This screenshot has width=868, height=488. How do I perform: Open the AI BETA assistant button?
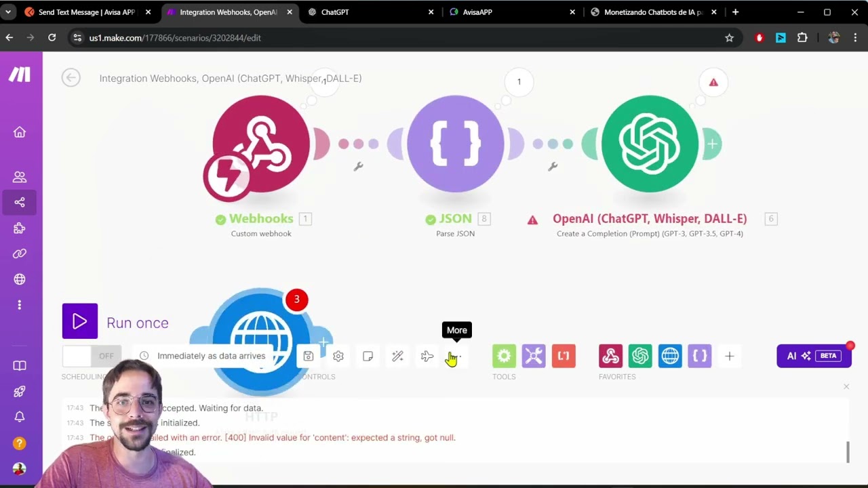pos(814,356)
